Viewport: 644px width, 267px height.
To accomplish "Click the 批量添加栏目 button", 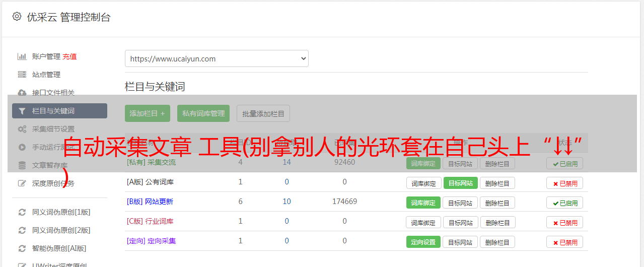I will click(263, 113).
